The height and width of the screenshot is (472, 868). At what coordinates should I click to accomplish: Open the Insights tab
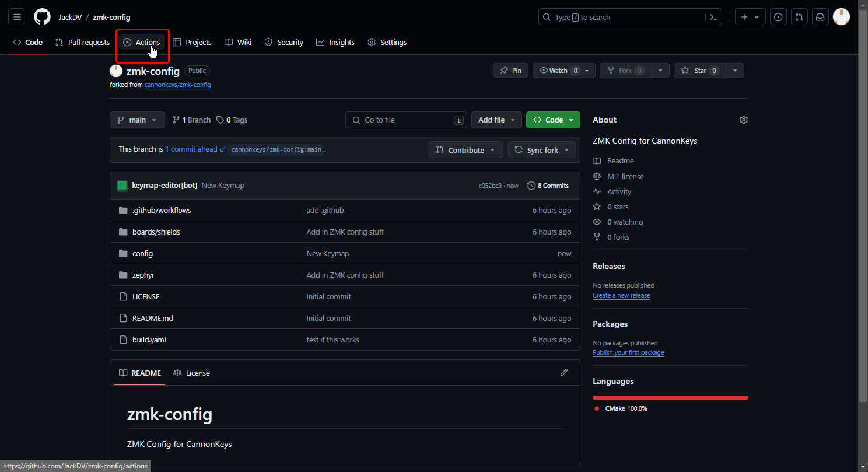[x=335, y=43]
